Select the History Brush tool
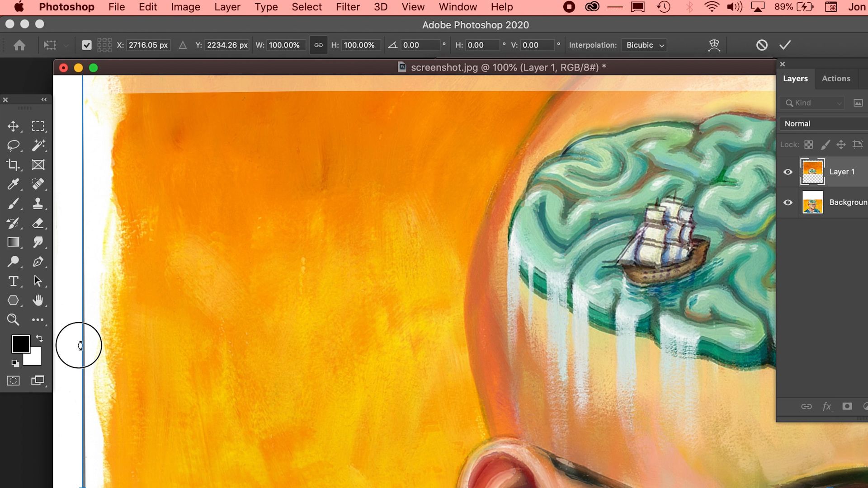The height and width of the screenshot is (488, 868). (13, 223)
